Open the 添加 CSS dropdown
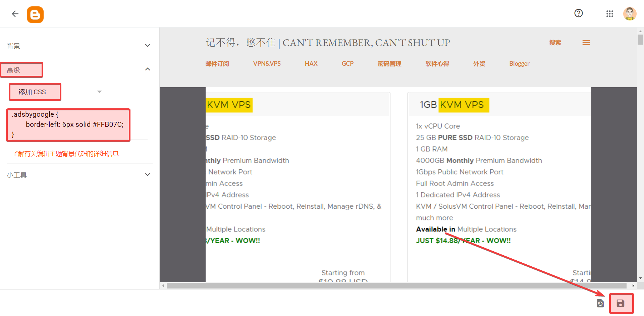Viewport: 644px width, 316px height. click(x=99, y=92)
